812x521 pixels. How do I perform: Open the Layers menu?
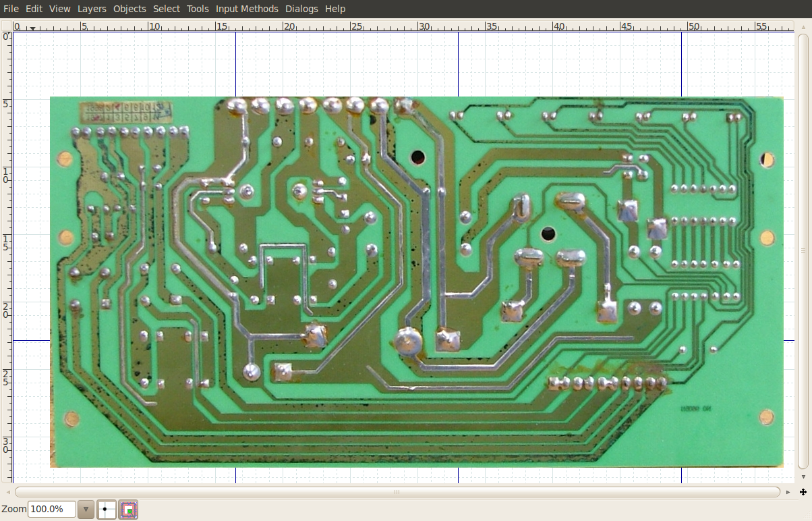92,9
